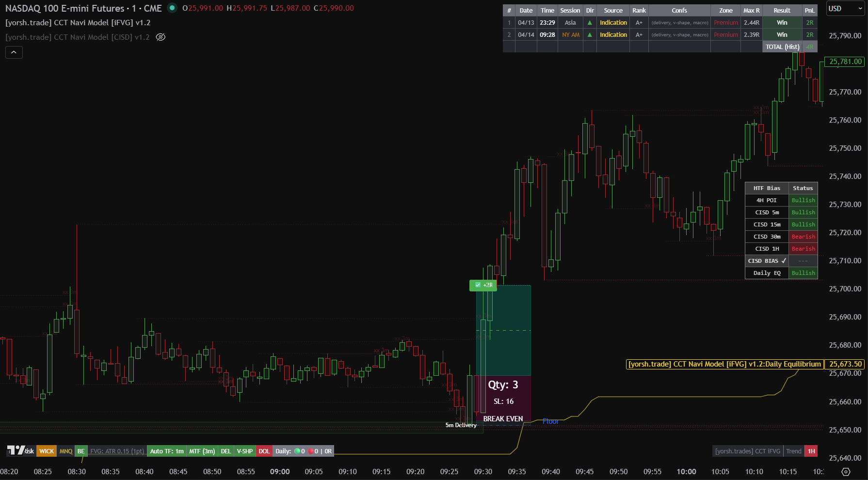
Task: Click the Asia session cell
Action: (x=570, y=22)
